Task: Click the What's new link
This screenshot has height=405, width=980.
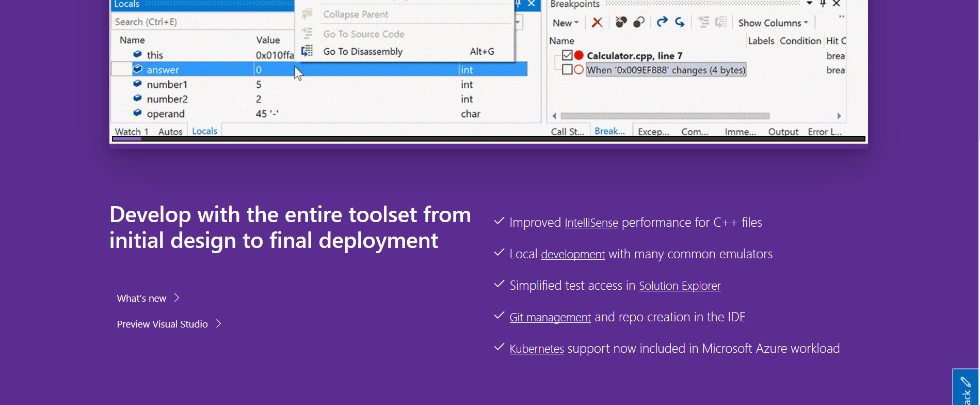Action: click(141, 298)
